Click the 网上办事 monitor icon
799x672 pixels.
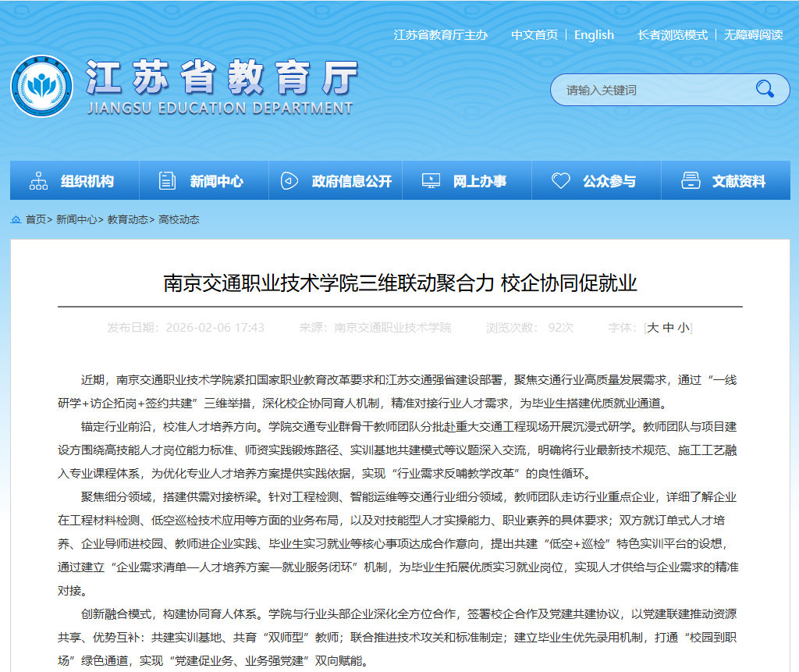coord(431,181)
